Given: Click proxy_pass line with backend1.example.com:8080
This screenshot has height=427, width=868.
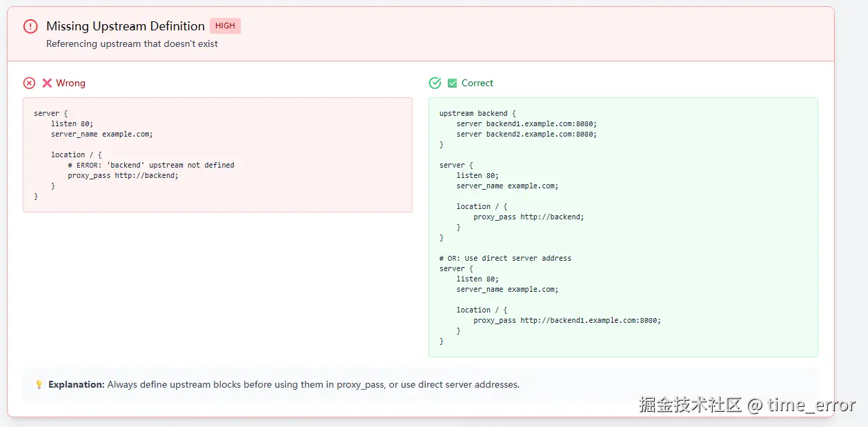Looking at the screenshot, I should point(567,320).
